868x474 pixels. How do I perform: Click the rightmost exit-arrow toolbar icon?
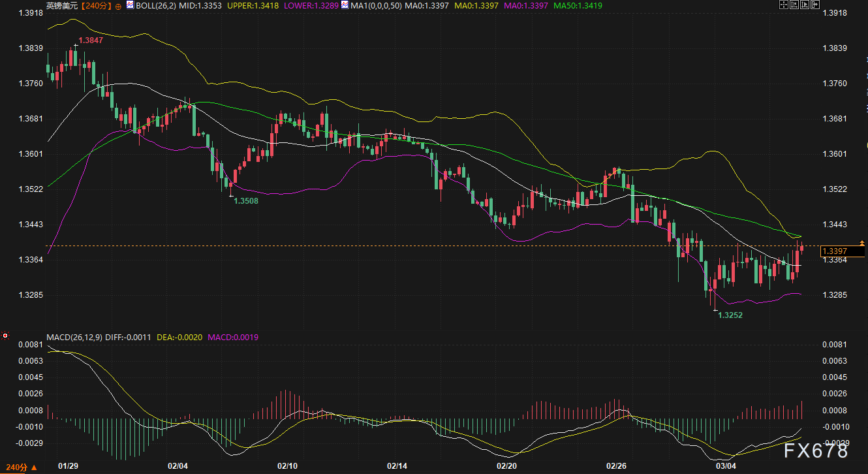point(814,5)
